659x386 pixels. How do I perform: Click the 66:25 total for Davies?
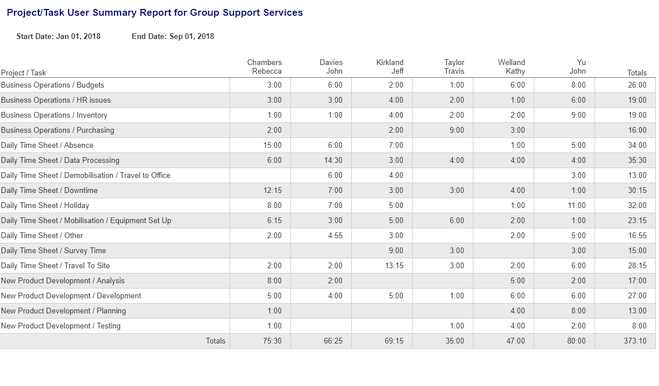(x=333, y=341)
